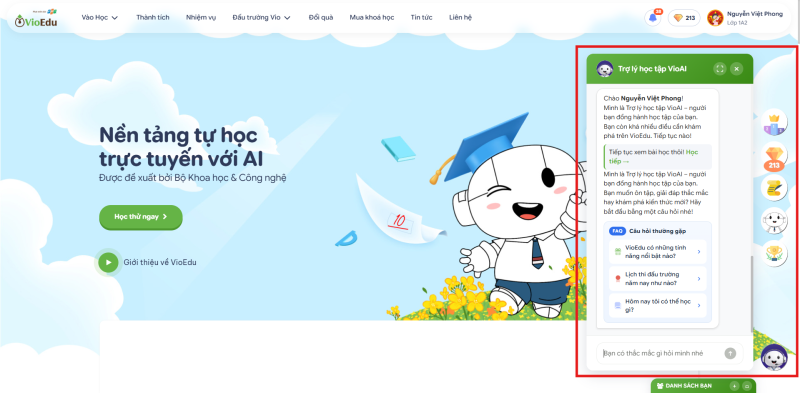Play the Giới thiệu về VioEdu video
This screenshot has width=800, height=393.
coord(108,262)
